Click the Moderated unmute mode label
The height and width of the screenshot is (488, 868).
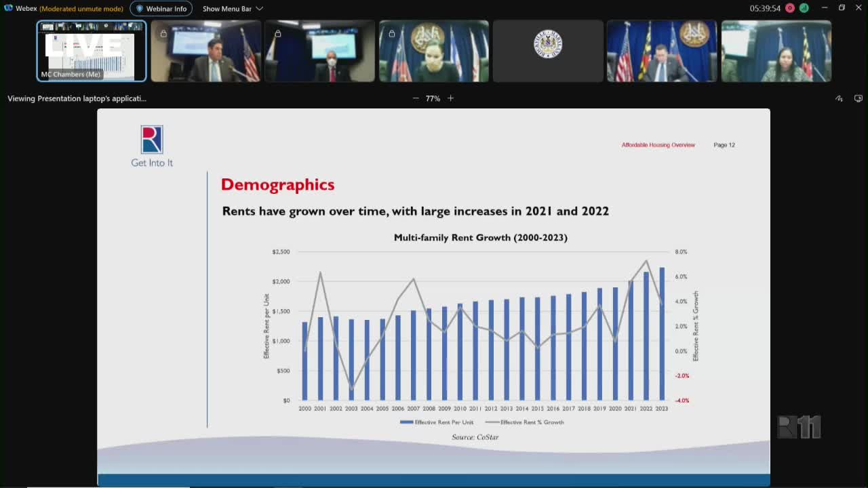click(x=81, y=9)
